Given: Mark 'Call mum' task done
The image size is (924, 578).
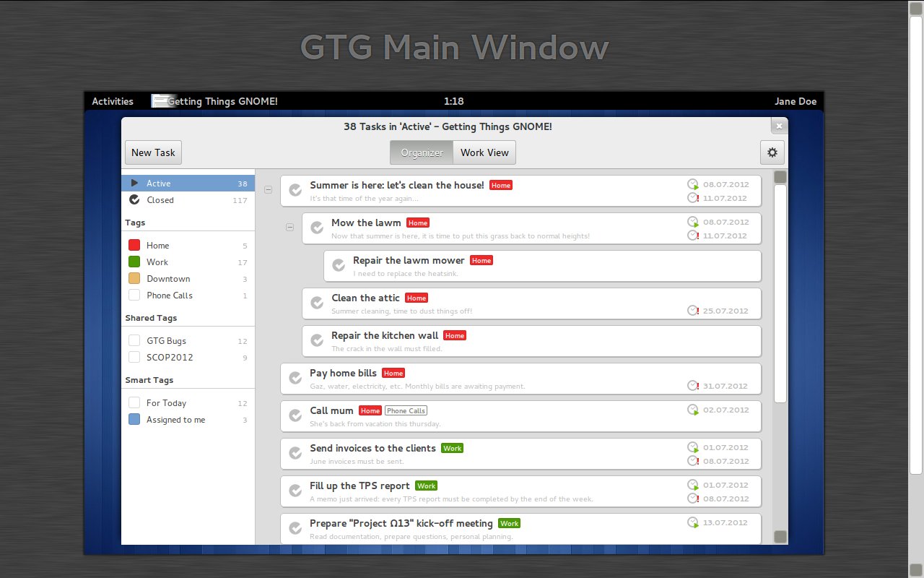Looking at the screenshot, I should (295, 415).
